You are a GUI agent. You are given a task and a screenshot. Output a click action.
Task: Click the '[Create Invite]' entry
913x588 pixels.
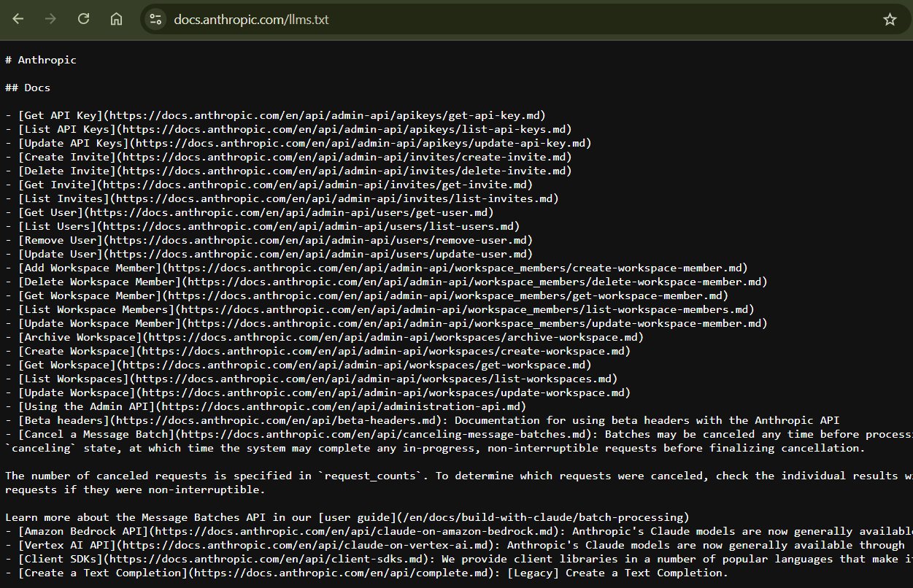pyautogui.click(x=289, y=157)
